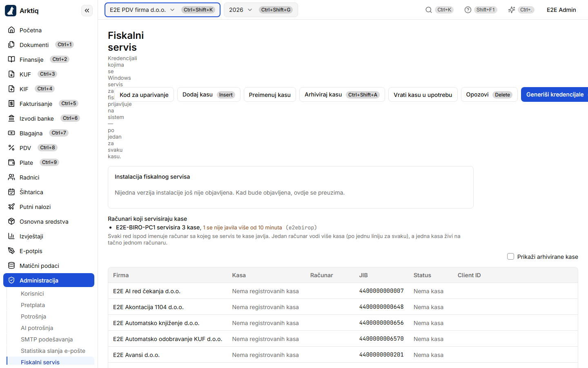Click the Arktiq logo icon
This screenshot has height=368, width=588.
click(11, 11)
